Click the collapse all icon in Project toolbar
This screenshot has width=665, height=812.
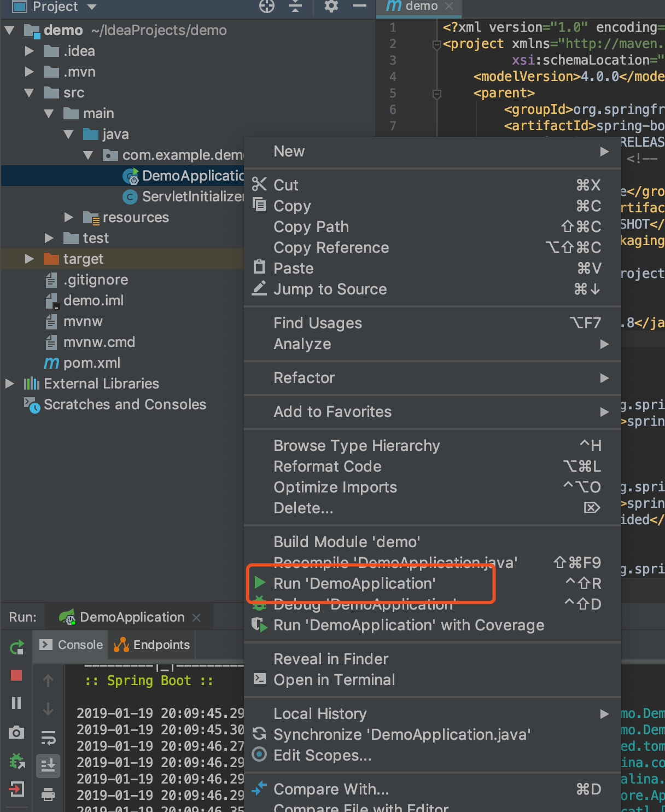click(x=295, y=6)
